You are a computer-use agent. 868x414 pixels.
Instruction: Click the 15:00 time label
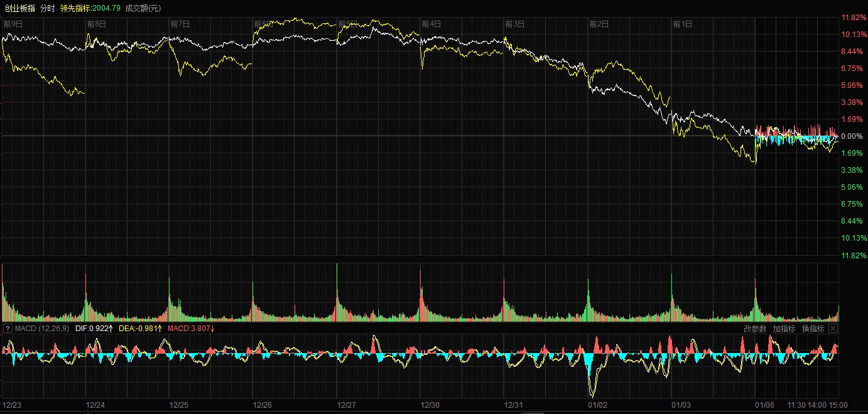838,405
